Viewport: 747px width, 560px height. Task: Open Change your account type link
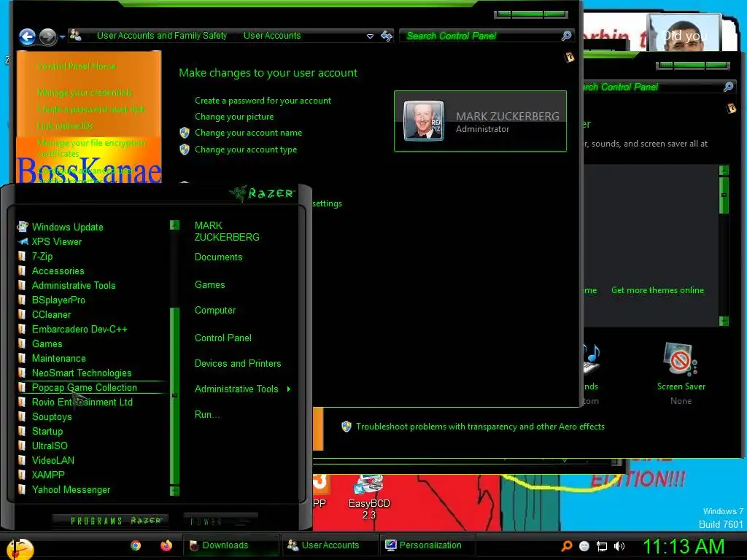245,149
